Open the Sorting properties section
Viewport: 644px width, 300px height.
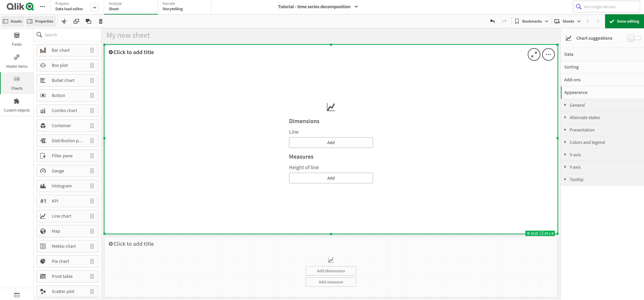pos(602,67)
